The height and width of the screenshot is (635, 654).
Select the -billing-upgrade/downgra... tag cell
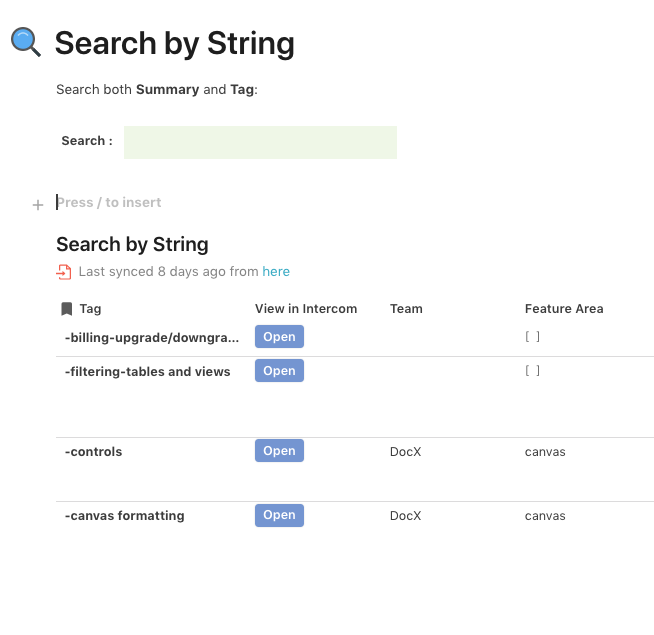coord(152,338)
